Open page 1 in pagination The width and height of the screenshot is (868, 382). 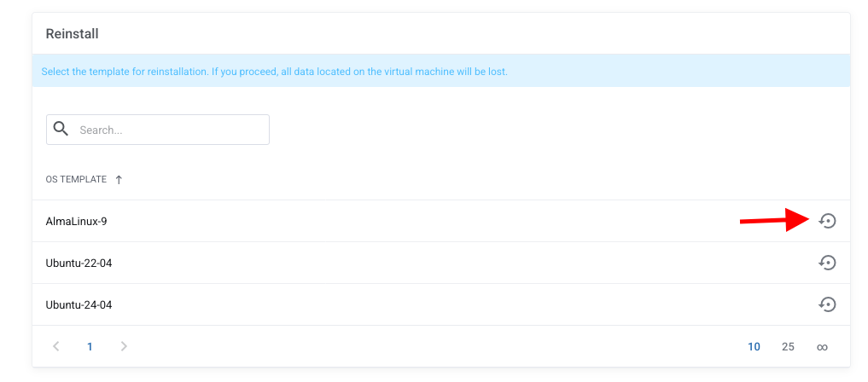click(90, 347)
